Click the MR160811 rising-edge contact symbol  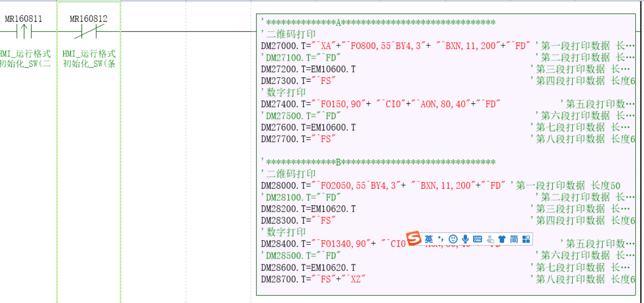tap(24, 31)
